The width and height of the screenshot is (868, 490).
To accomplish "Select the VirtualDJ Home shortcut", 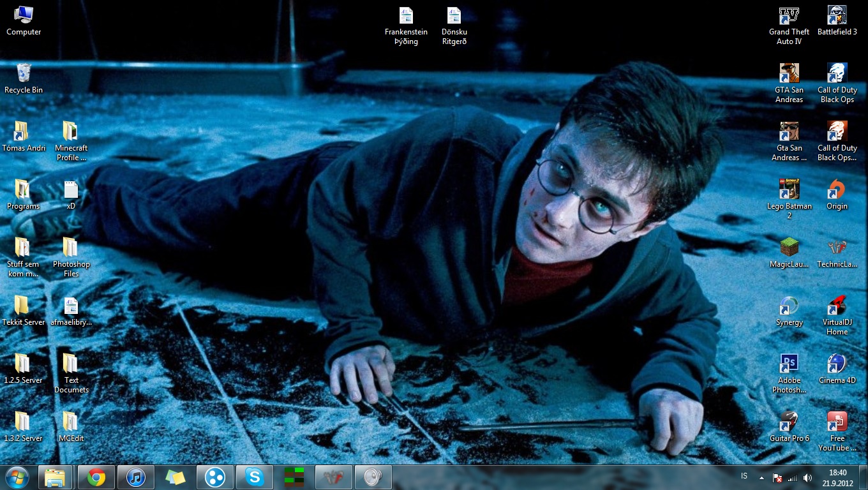I will [837, 316].
